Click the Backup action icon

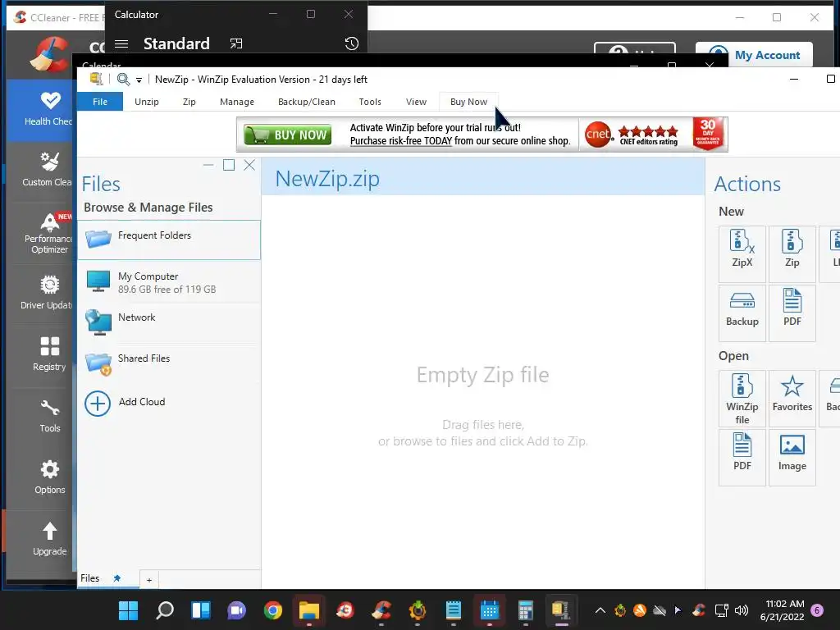coord(742,313)
